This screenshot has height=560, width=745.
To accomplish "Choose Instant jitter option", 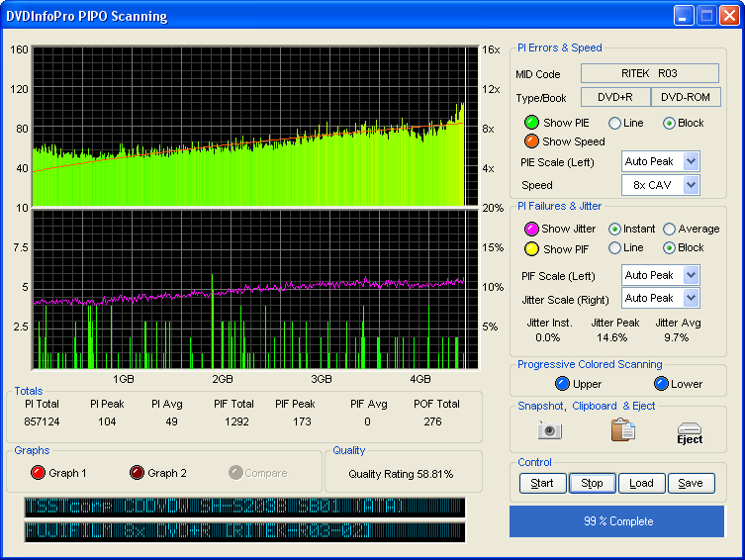I will (x=614, y=229).
